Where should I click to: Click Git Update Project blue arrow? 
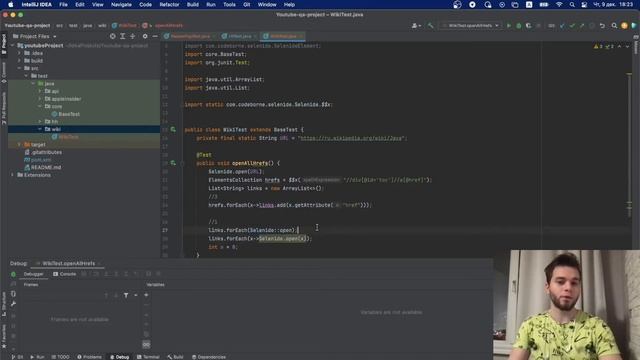coord(562,26)
